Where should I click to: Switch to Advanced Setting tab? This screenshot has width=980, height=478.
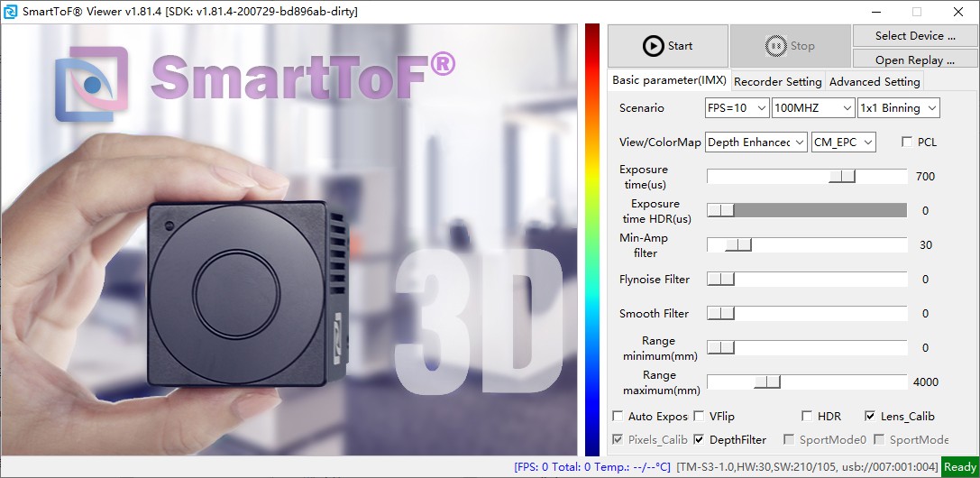[875, 82]
